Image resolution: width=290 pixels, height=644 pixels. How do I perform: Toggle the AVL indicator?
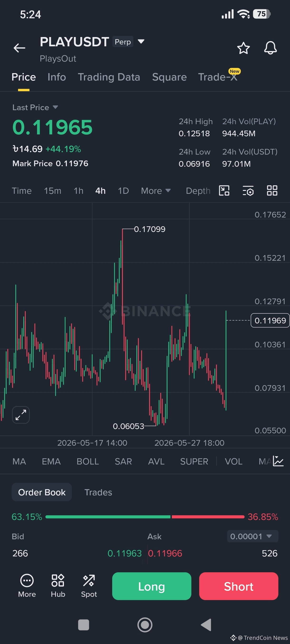[156, 461]
